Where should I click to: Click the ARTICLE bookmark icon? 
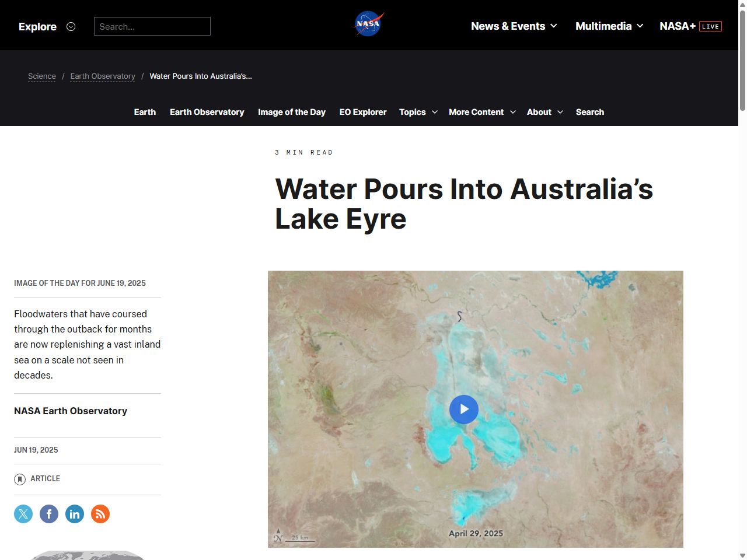[x=20, y=480]
